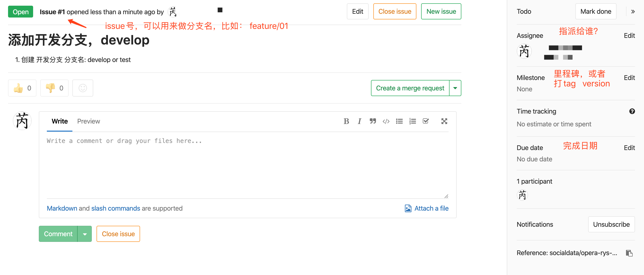Add a numbered list from toolbar
The height and width of the screenshot is (275, 644).
pyautogui.click(x=413, y=121)
